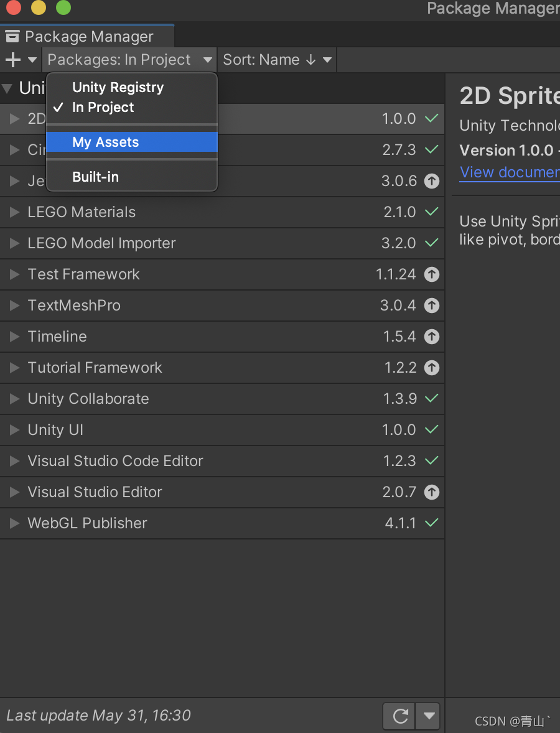This screenshot has width=560, height=733.
Task: Click the Package Manager tab archive icon
Action: pyautogui.click(x=12, y=37)
